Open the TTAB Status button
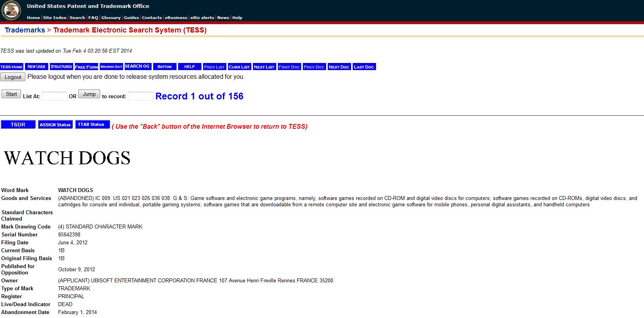This screenshot has height=318, width=644. pos(93,124)
